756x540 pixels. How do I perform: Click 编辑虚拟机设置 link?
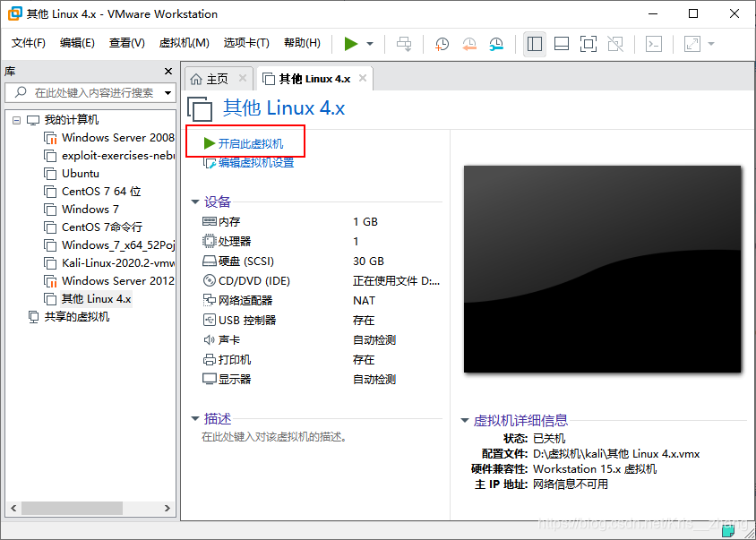249,163
